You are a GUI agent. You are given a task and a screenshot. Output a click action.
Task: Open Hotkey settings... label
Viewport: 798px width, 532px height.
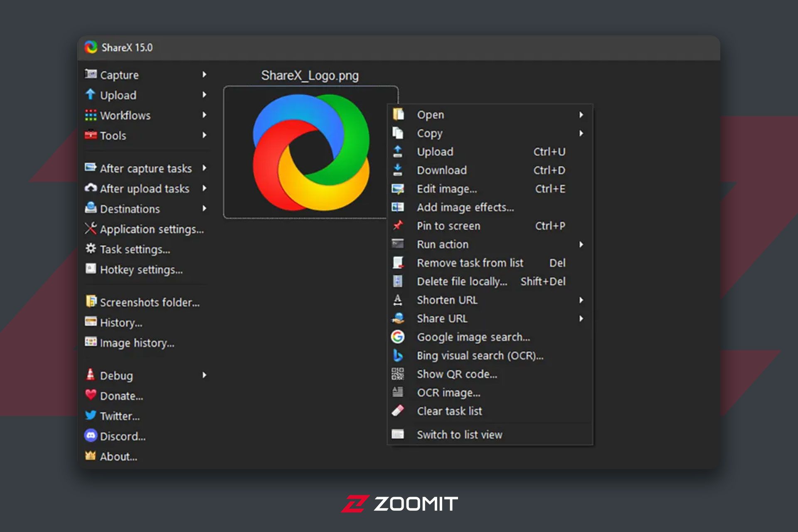click(141, 270)
